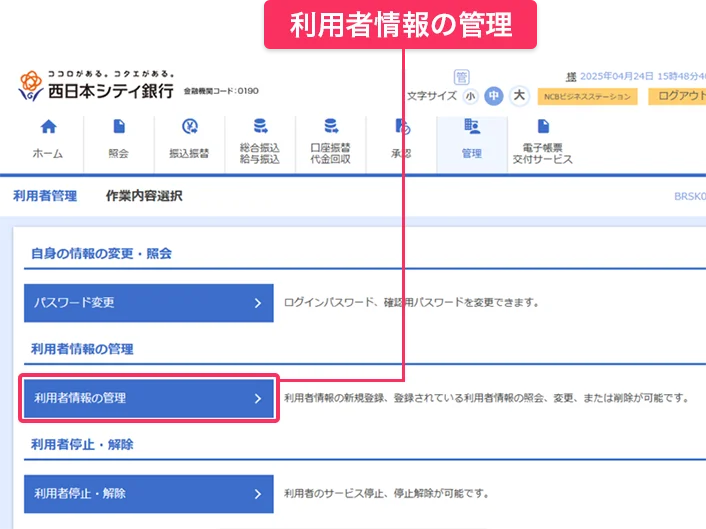The image size is (706, 529).
Task: Click the Nishi-Nippon City Bank logo
Action: 95,86
